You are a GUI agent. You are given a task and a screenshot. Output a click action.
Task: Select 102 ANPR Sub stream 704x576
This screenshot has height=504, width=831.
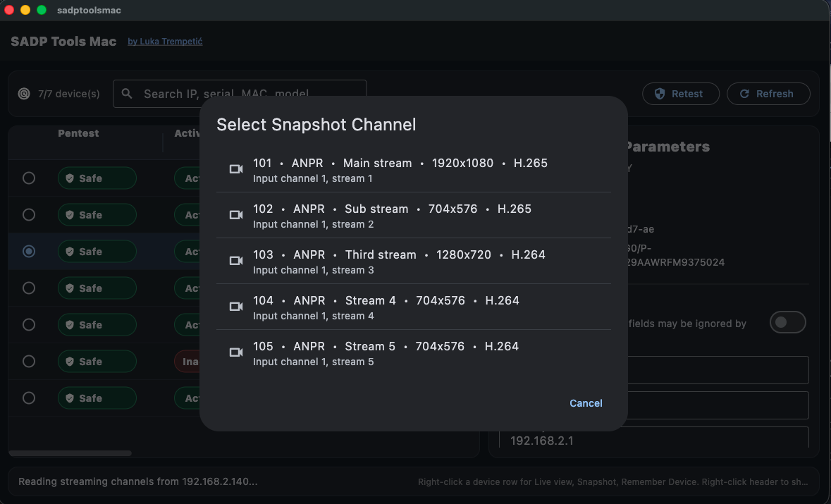click(413, 215)
